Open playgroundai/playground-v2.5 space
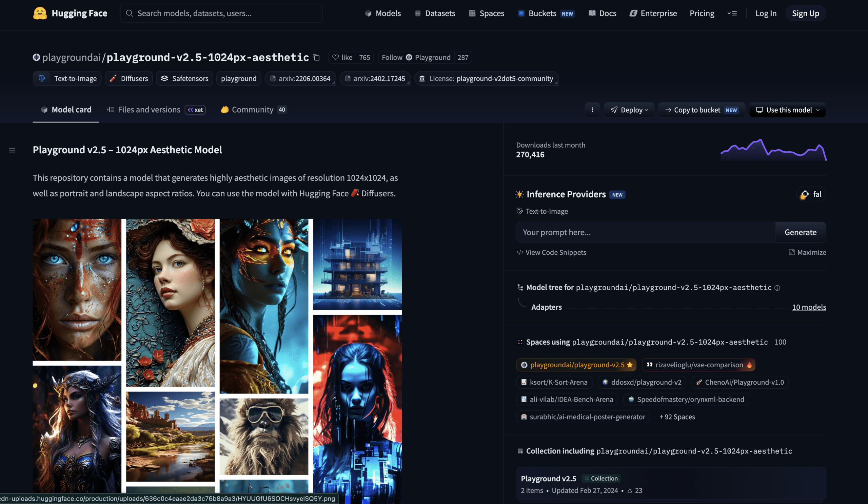Screen dimensions: 868x504 point(576,365)
